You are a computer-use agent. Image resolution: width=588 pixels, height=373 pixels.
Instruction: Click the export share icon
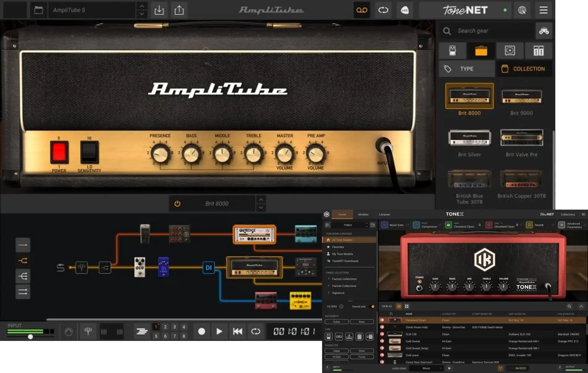point(179,10)
